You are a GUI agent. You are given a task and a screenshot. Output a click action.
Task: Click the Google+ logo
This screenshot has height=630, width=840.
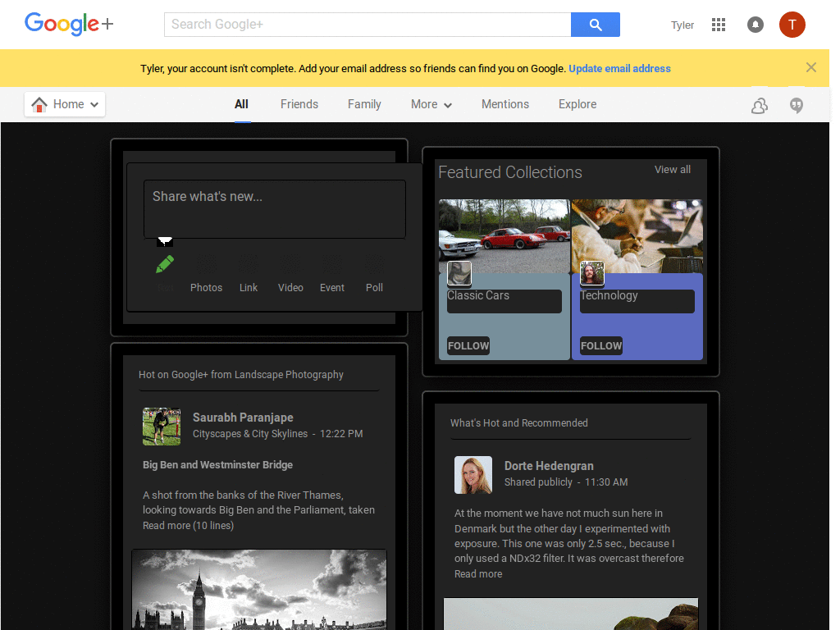[x=69, y=24]
